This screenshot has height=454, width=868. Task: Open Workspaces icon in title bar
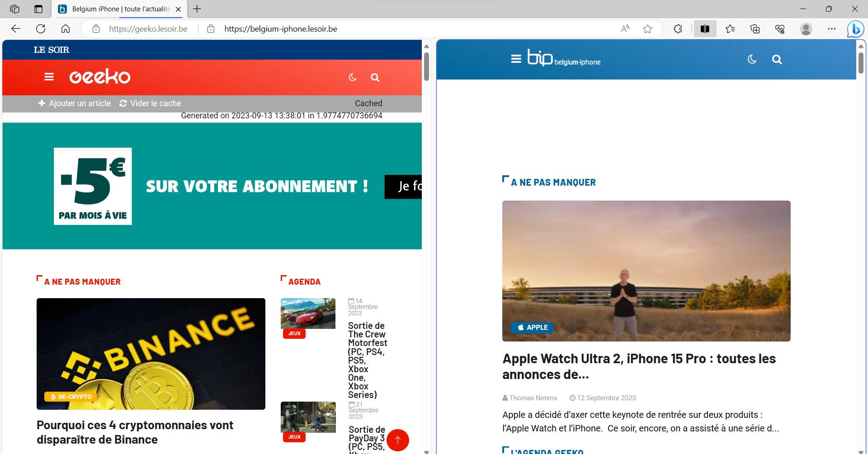14,9
